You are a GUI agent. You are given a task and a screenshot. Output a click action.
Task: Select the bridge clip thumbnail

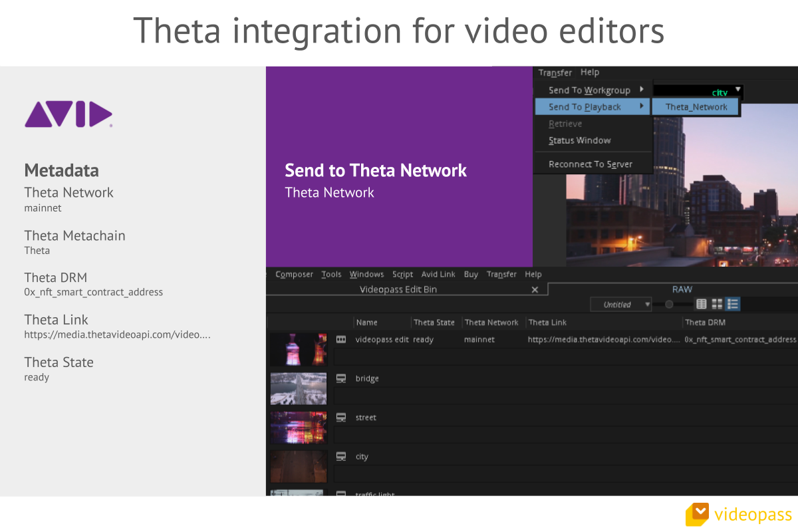pos(298,388)
